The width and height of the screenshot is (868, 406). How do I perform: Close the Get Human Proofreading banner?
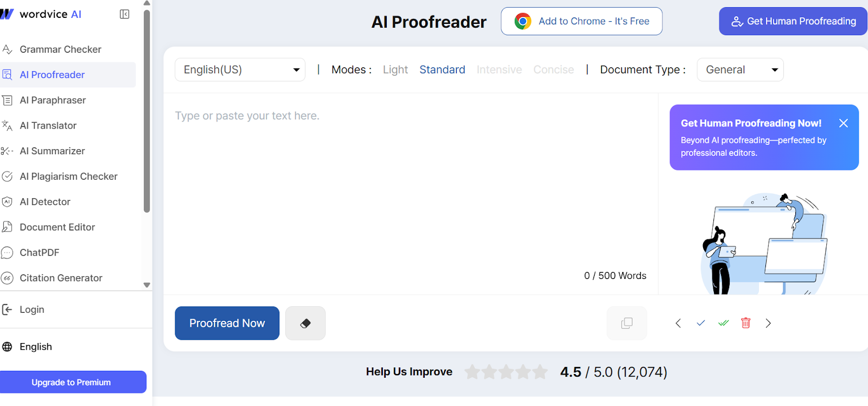(844, 123)
